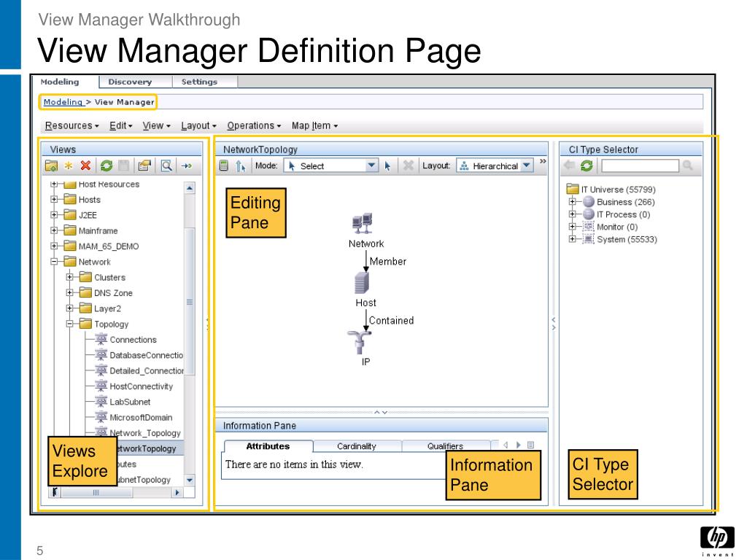Expand the Business CI type node
The height and width of the screenshot is (560, 747).
tap(572, 202)
